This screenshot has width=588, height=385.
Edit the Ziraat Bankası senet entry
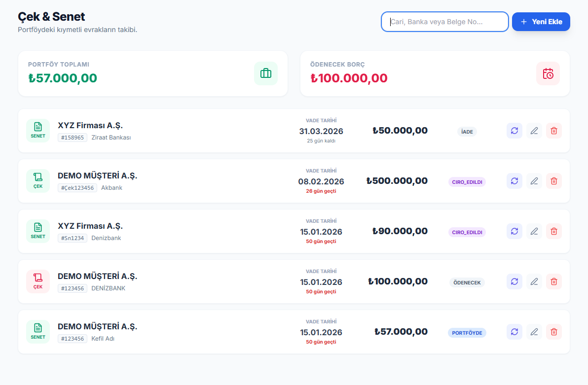point(534,131)
